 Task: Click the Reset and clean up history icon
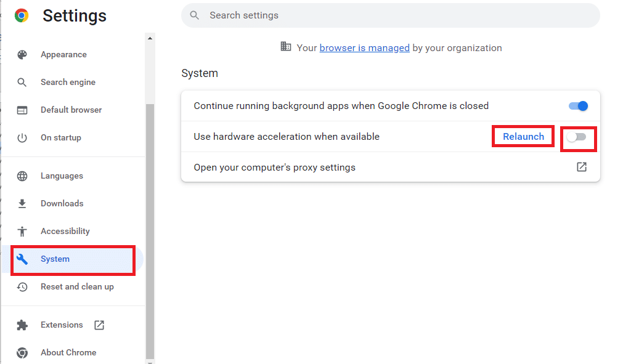[22, 286]
